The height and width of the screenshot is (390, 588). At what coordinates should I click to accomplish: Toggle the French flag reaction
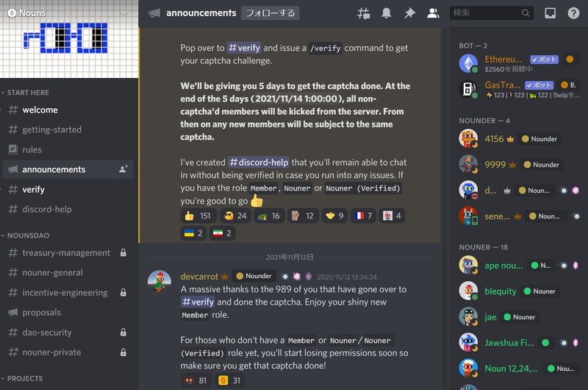pyautogui.click(x=363, y=216)
